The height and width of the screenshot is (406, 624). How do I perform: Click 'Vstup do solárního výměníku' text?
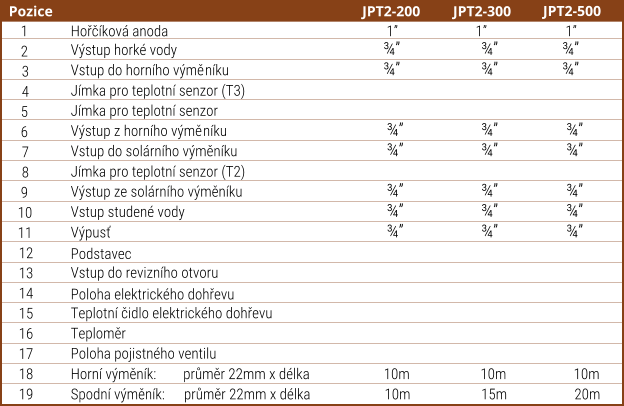(154, 151)
